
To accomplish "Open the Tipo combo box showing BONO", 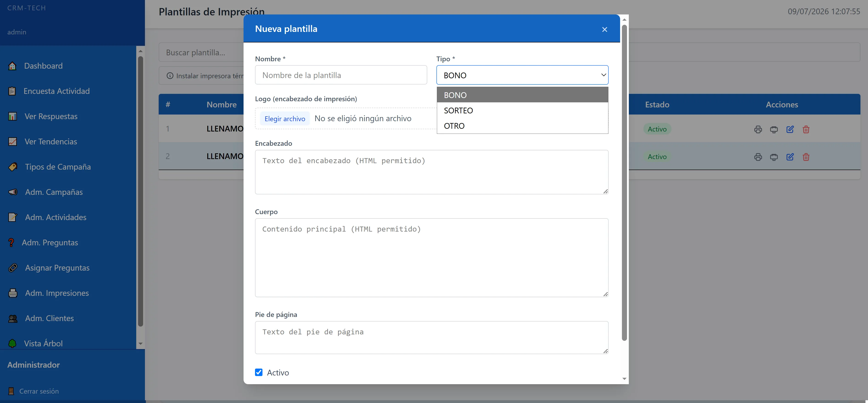I will click(522, 75).
